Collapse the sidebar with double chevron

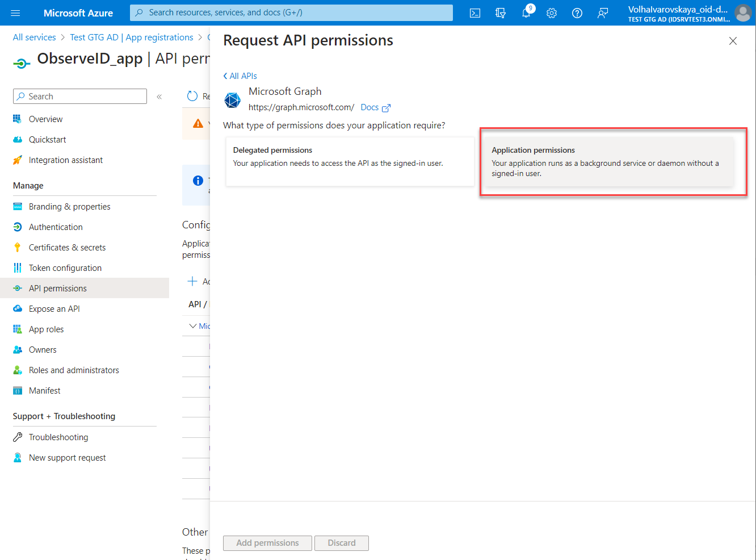(x=159, y=97)
